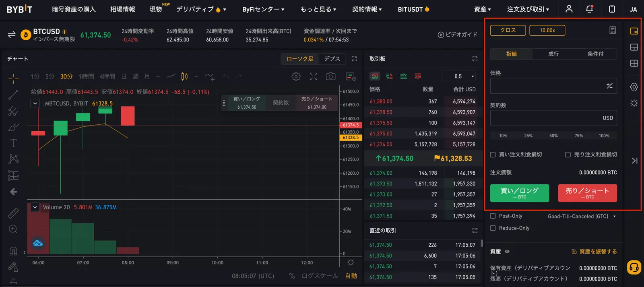Toggle auto scale on the chart
Image resolution: width=644 pixels, height=287 pixels.
[351, 276]
